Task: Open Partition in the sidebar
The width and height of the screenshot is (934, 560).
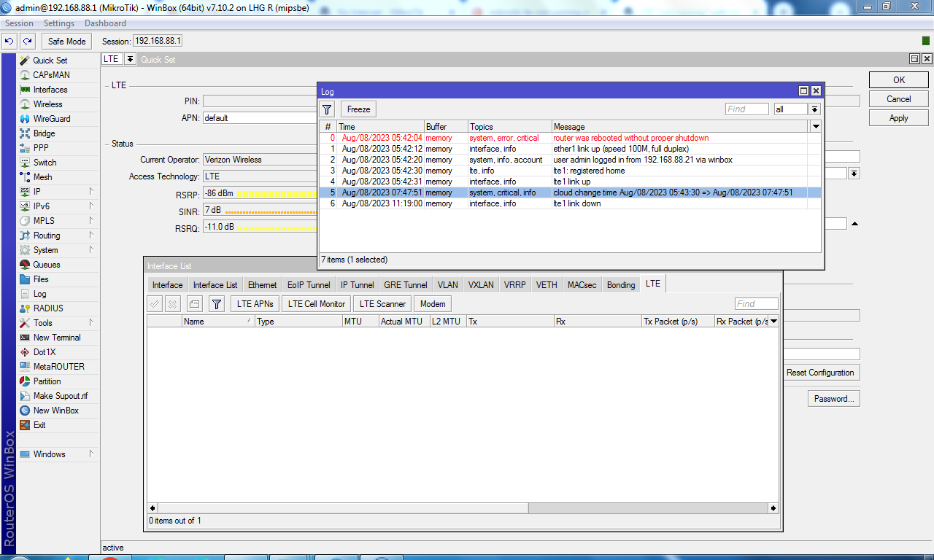Action: tap(47, 381)
